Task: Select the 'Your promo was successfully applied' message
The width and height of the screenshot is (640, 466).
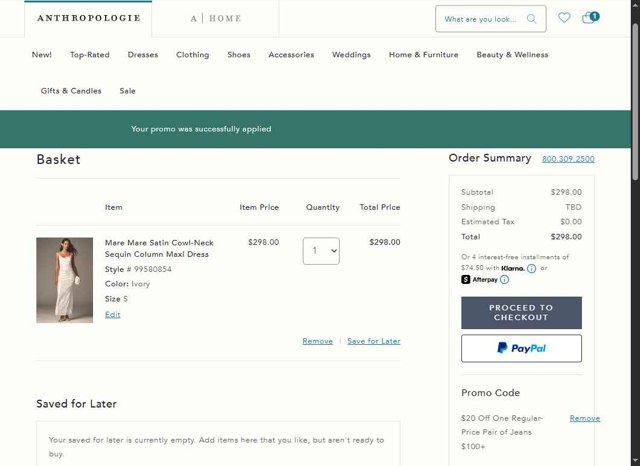Action: point(201,129)
